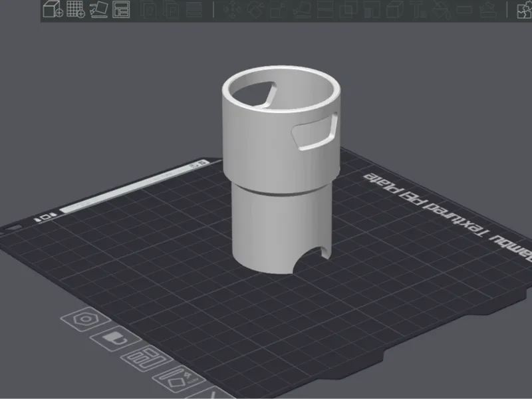Viewport: 532px width, 399px height.
Task: Select the Measure tool
Action: [x=465, y=9]
